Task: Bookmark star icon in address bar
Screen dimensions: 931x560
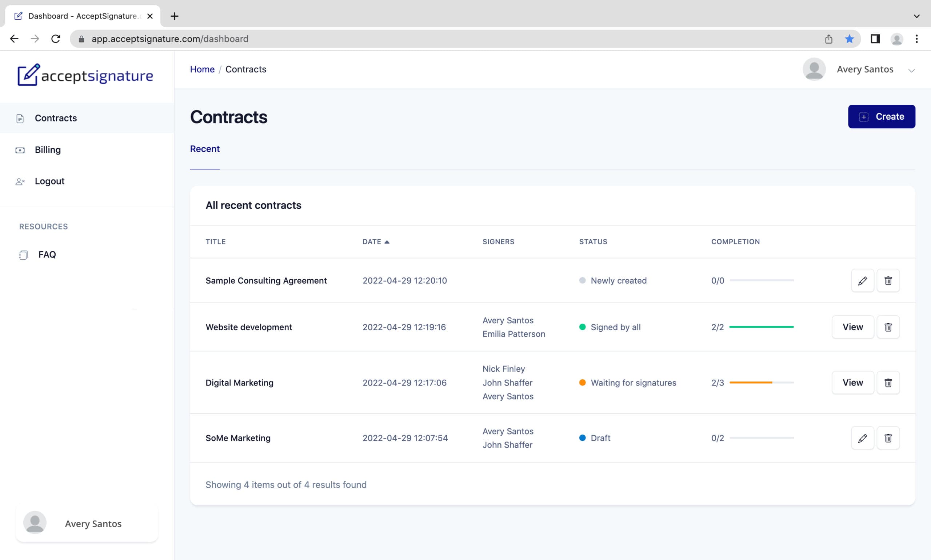Action: pyautogui.click(x=849, y=39)
